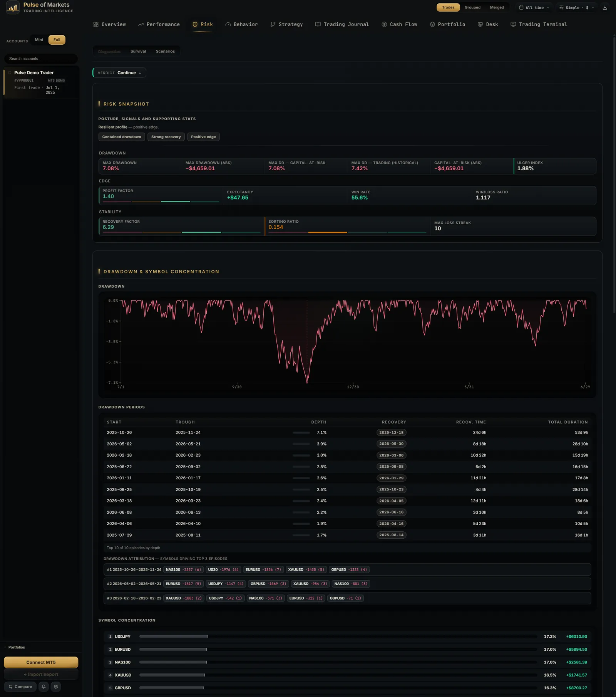Click US30 -1976 attribution chip
The width and height of the screenshot is (616, 697).
(223, 569)
